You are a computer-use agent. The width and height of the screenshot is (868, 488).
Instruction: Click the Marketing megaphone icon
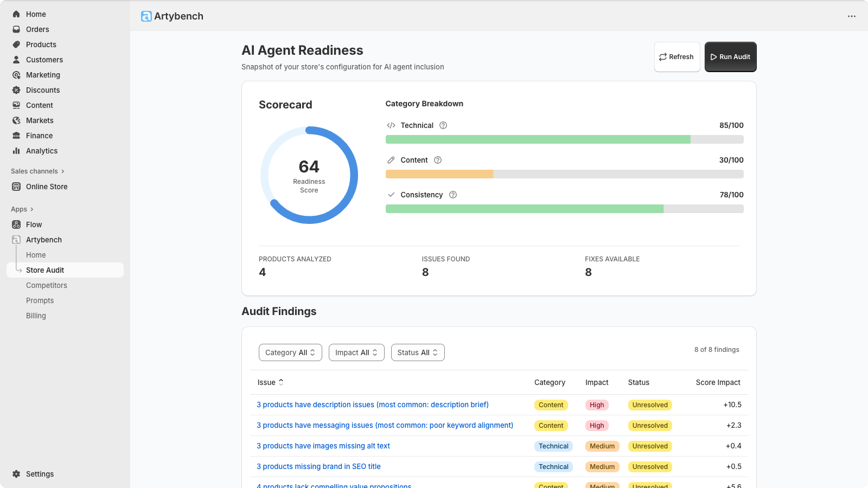[16, 75]
